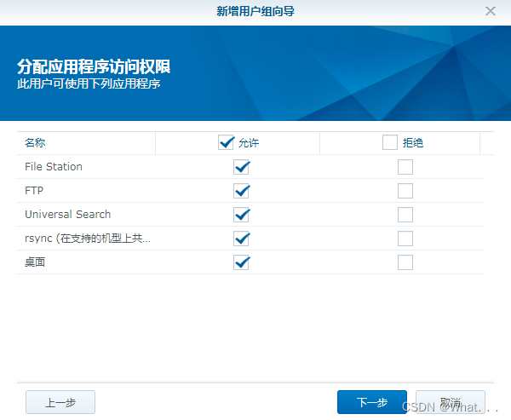This screenshot has width=511, height=420.
Task: Uncheck allow for Universal Search
Action: [x=242, y=215]
